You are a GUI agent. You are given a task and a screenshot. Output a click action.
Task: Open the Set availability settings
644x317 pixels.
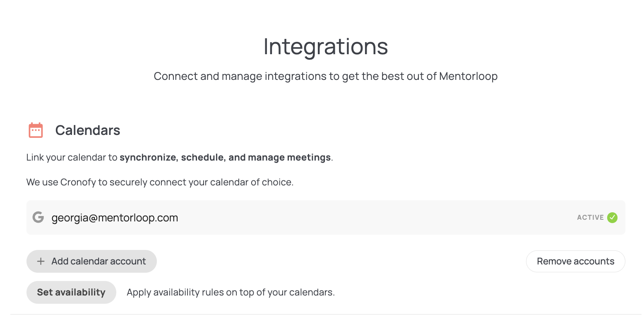pos(71,292)
